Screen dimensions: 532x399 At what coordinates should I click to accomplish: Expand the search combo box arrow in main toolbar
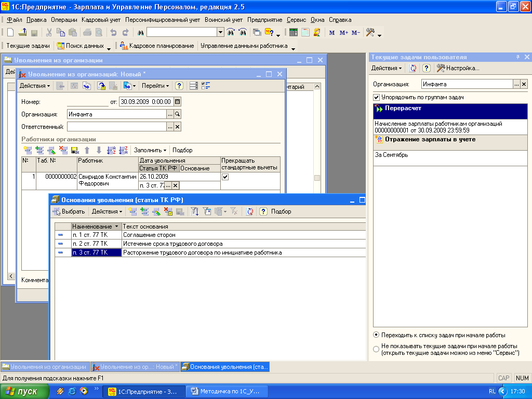(220, 33)
